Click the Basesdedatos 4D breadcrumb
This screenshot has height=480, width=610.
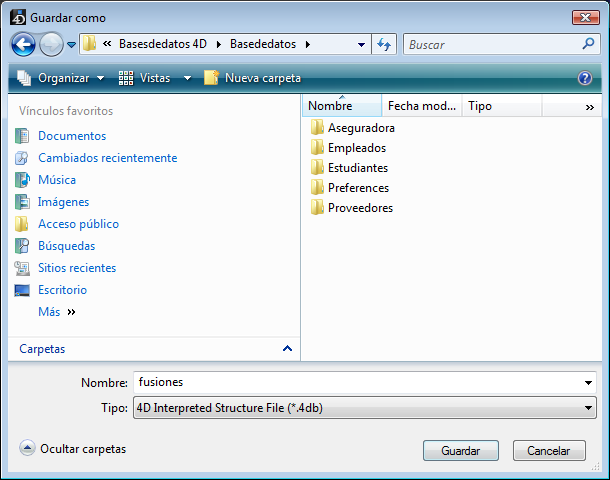click(163, 44)
